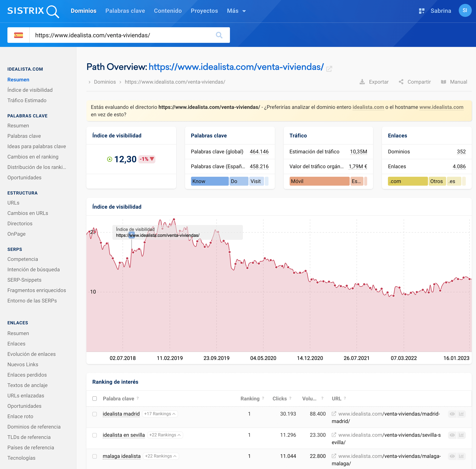The height and width of the screenshot is (469, 476).
Task: Select the Spain flag country selector
Action: pos(19,35)
